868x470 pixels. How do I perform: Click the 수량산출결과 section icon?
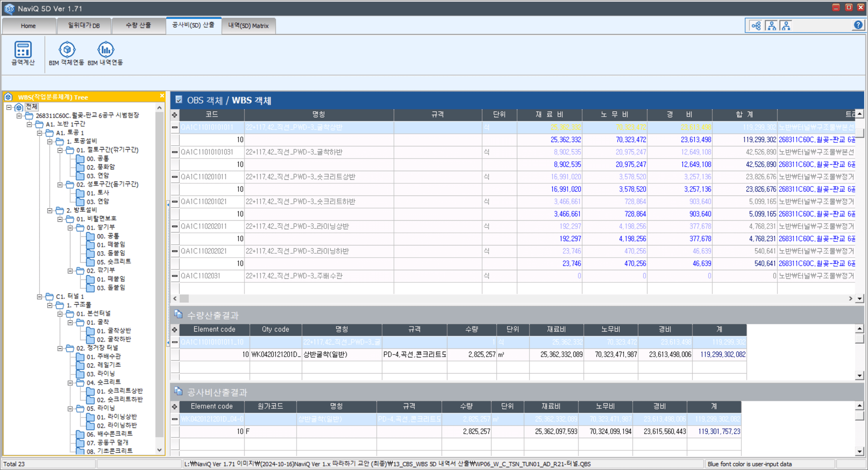(178, 314)
